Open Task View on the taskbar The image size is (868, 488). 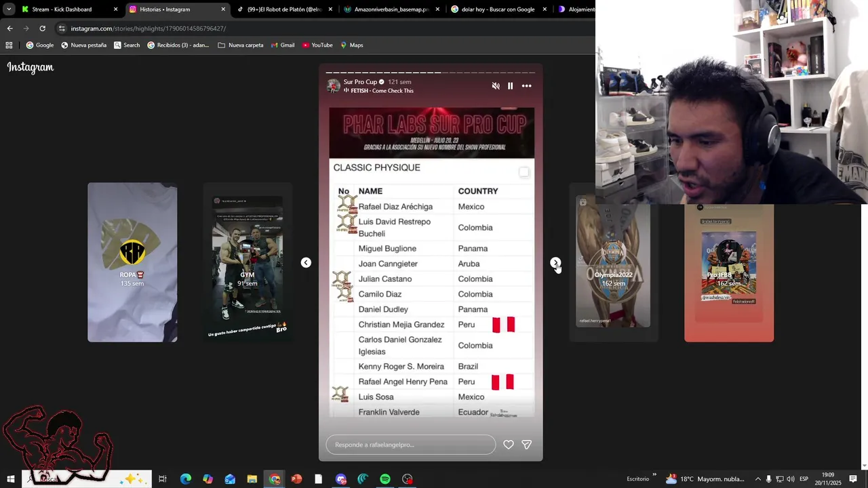[x=163, y=479]
